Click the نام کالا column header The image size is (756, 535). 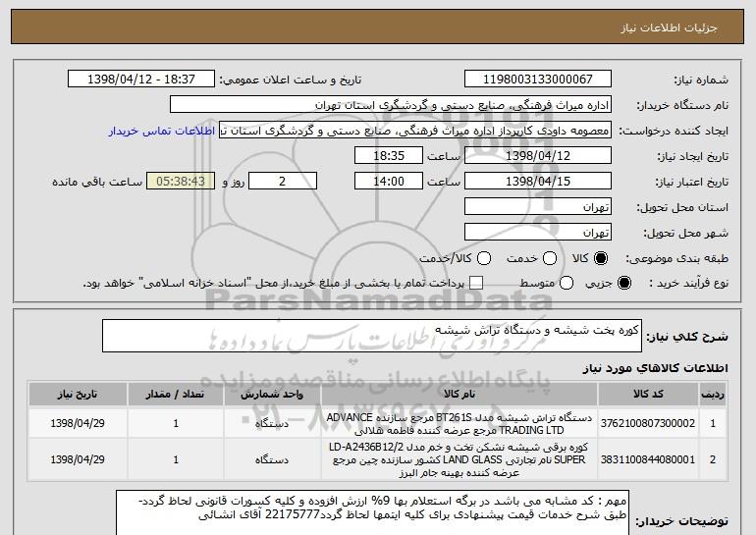[459, 395]
